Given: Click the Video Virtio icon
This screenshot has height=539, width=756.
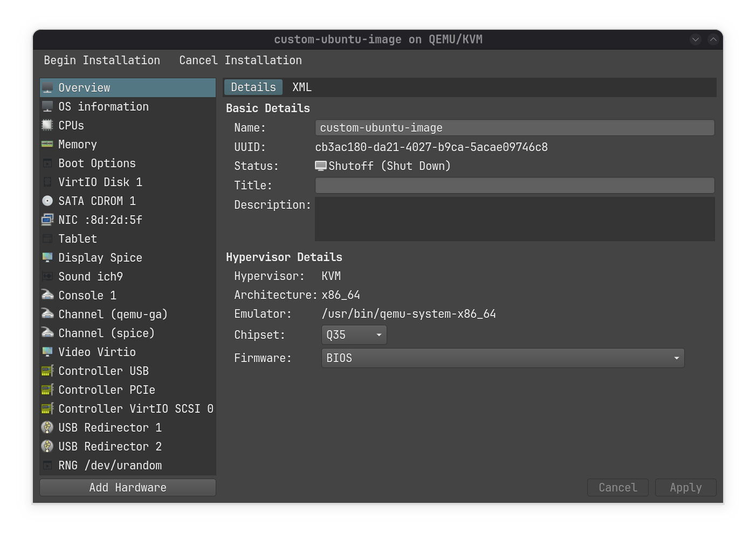Looking at the screenshot, I should click(x=47, y=352).
